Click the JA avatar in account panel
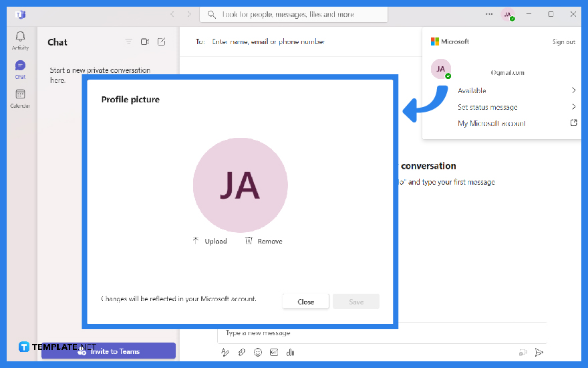The height and width of the screenshot is (368, 588). click(440, 69)
